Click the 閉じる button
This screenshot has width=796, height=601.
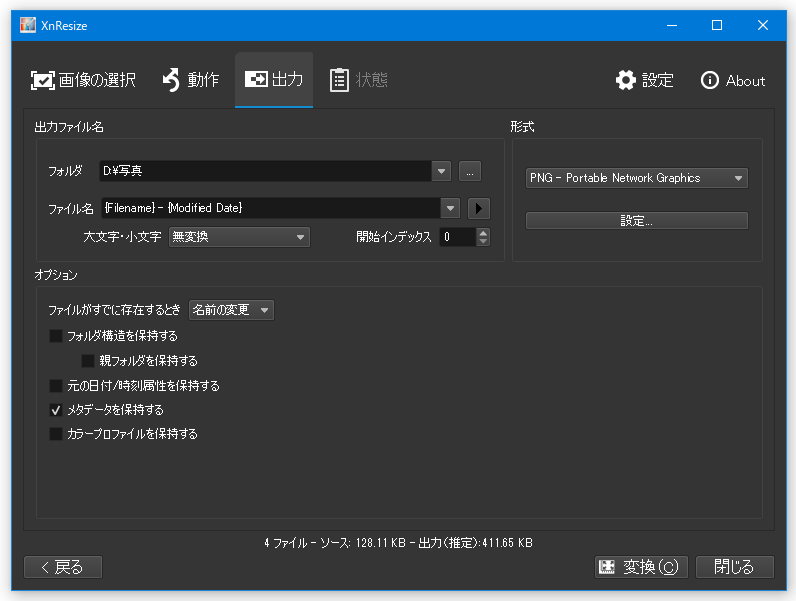coord(735,567)
